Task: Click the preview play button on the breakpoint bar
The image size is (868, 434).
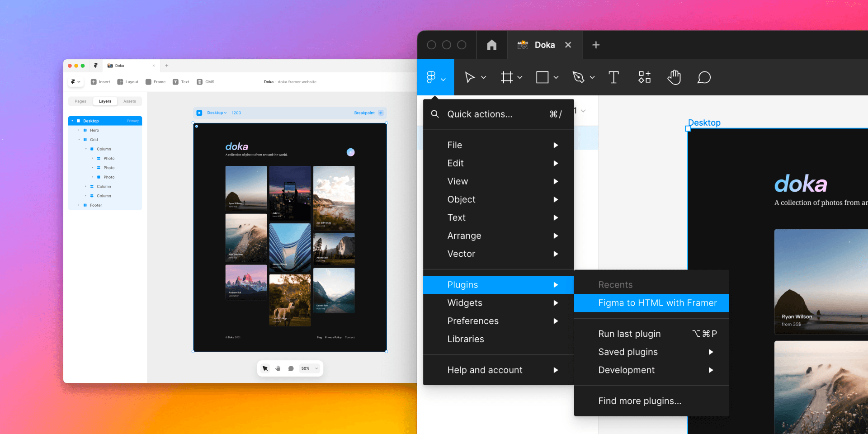Action: pos(199,113)
